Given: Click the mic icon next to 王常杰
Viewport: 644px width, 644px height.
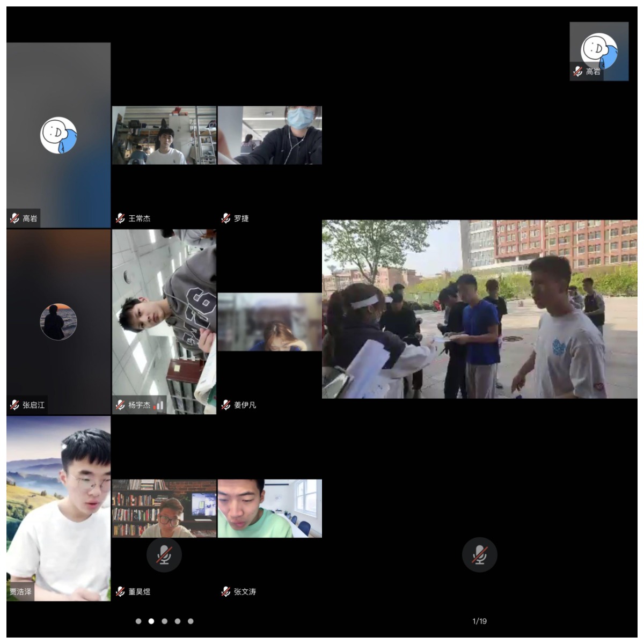Looking at the screenshot, I should click(x=119, y=218).
